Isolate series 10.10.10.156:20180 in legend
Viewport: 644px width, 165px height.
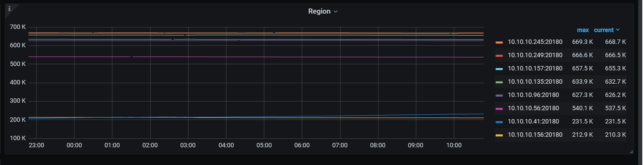click(535, 135)
